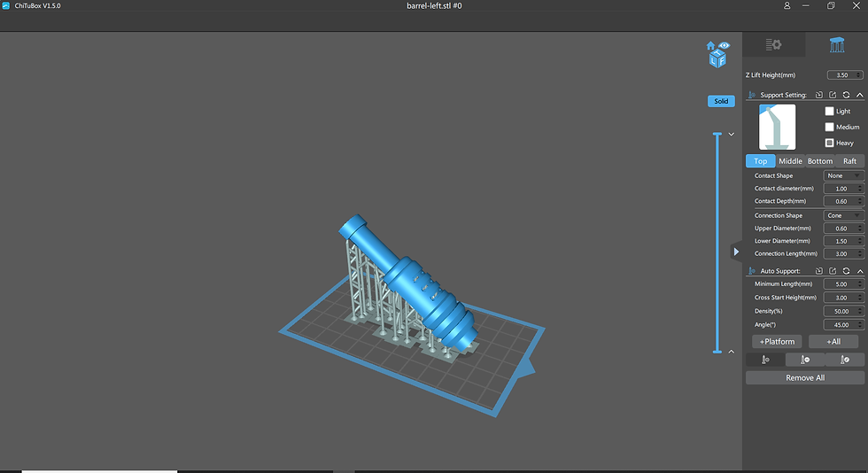Image resolution: width=868 pixels, height=473 pixels.
Task: Export the Auto Support profile
Action: point(833,271)
